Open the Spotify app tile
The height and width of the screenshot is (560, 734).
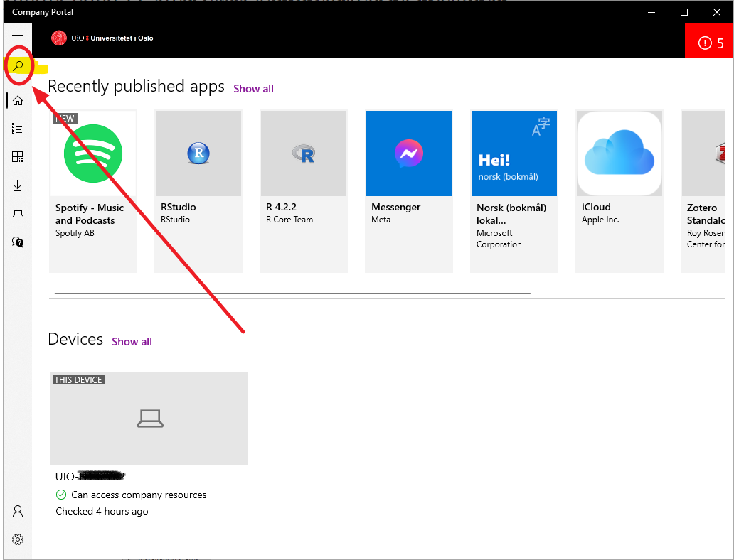tap(93, 191)
